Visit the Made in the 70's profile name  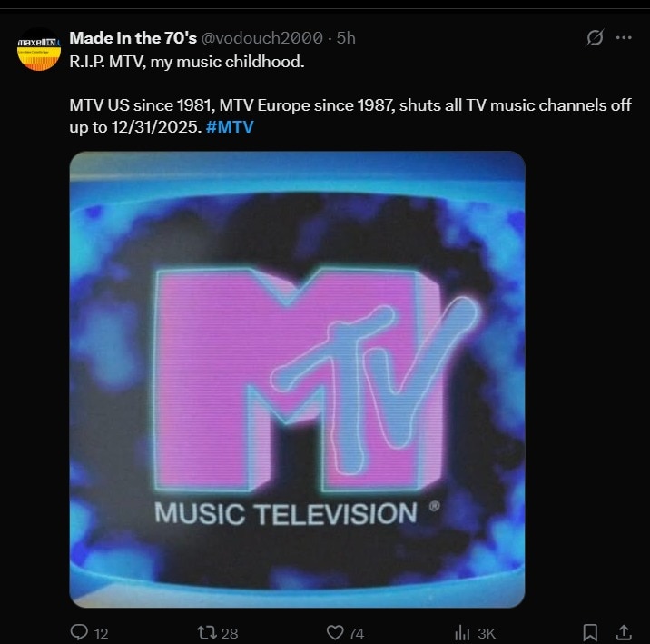coord(133,38)
